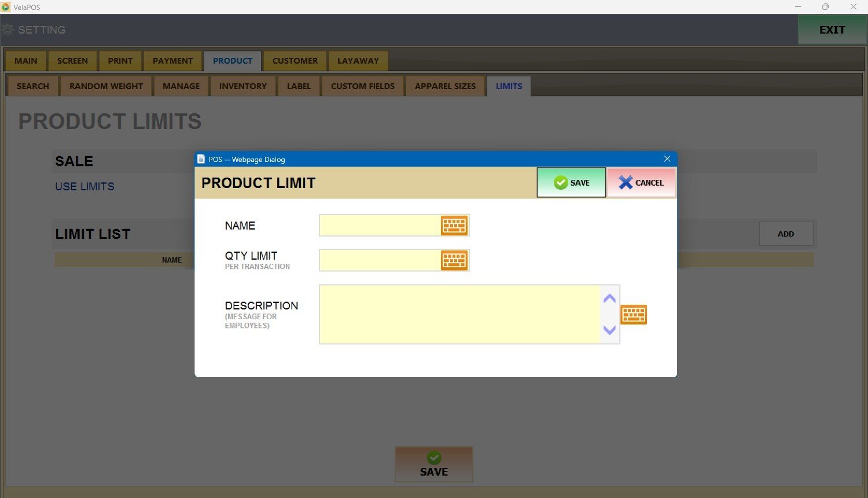Open on-screen keyboard for Name field
The height and width of the screenshot is (498, 868).
tap(454, 226)
